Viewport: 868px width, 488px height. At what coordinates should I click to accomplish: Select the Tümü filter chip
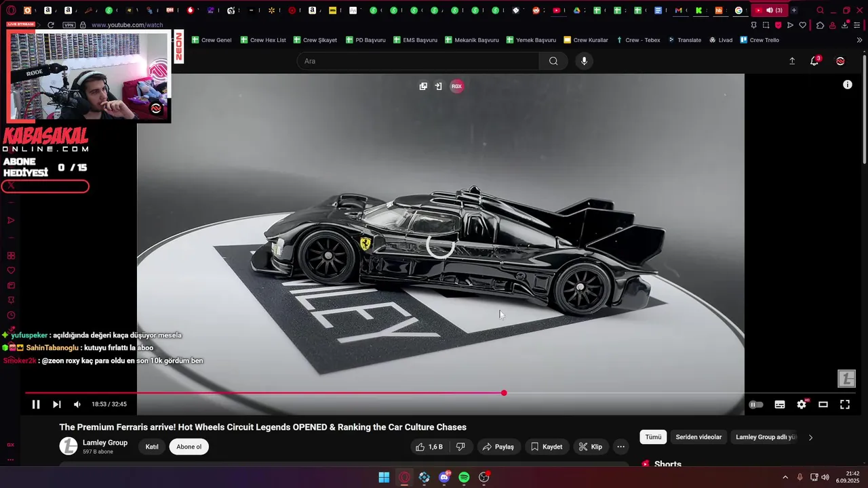653,437
